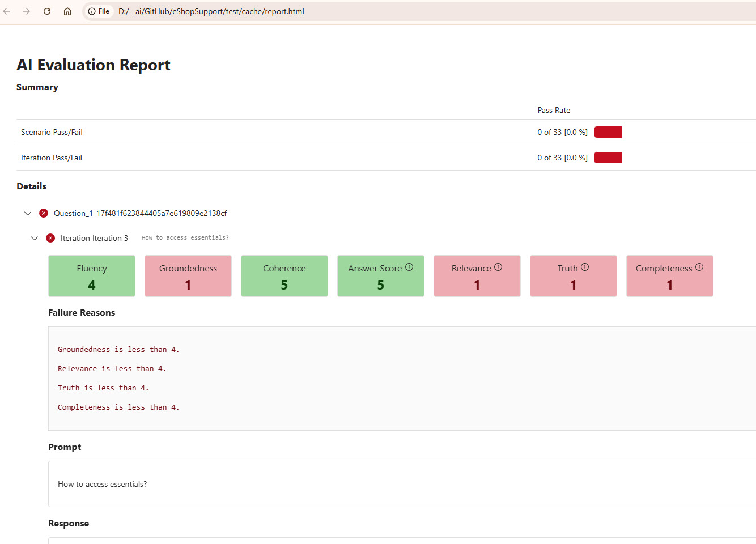756x544 pixels.
Task: Click the AI Evaluation Report title
Action: [x=94, y=65]
